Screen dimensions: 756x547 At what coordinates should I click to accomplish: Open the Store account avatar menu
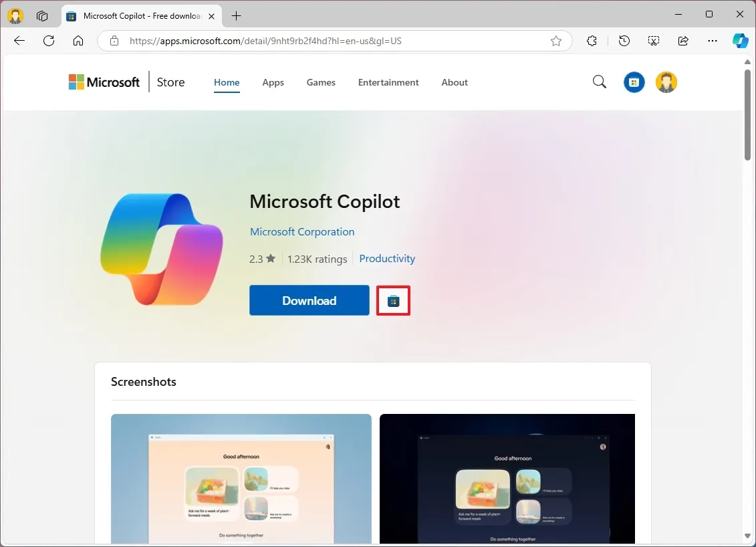point(666,82)
